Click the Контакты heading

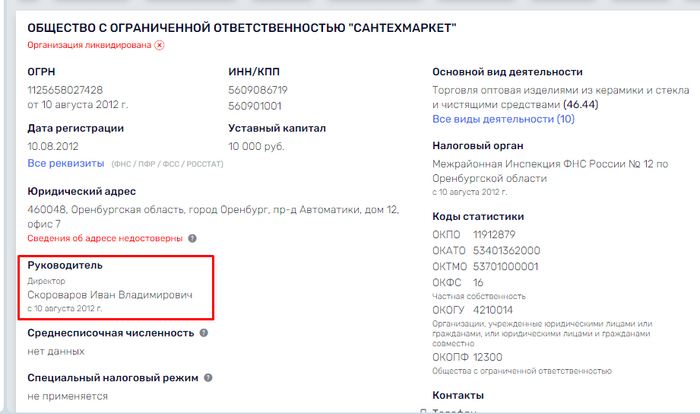pos(458,396)
